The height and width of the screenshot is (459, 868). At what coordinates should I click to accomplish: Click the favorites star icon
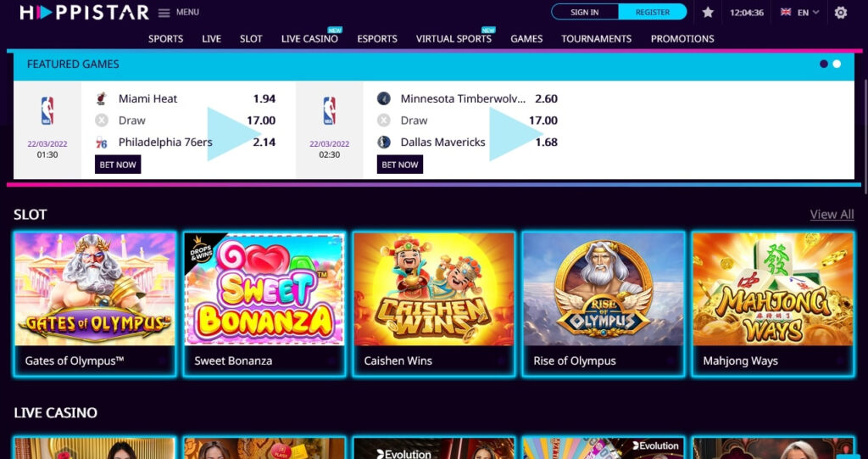click(708, 12)
